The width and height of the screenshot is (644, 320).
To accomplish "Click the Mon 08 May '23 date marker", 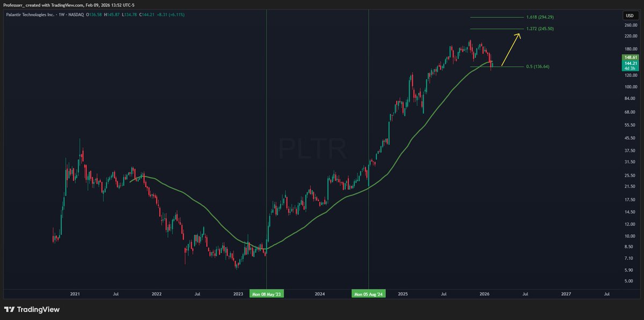I will [x=266, y=294].
